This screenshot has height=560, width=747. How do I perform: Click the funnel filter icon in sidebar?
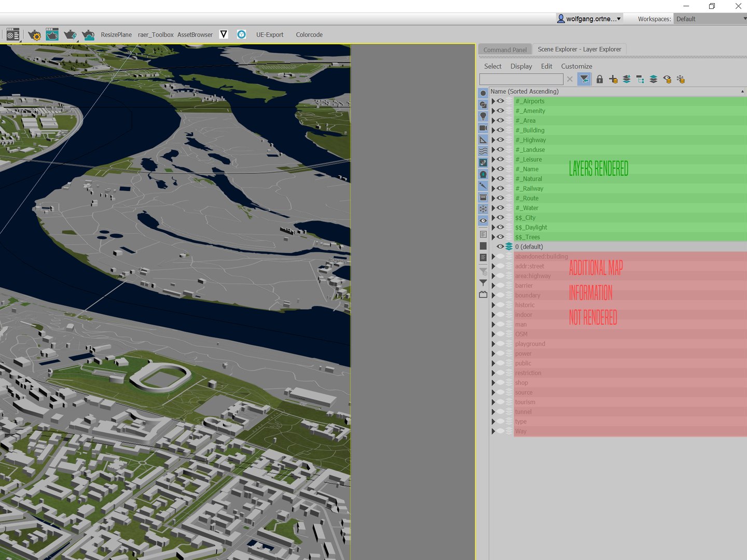(483, 283)
